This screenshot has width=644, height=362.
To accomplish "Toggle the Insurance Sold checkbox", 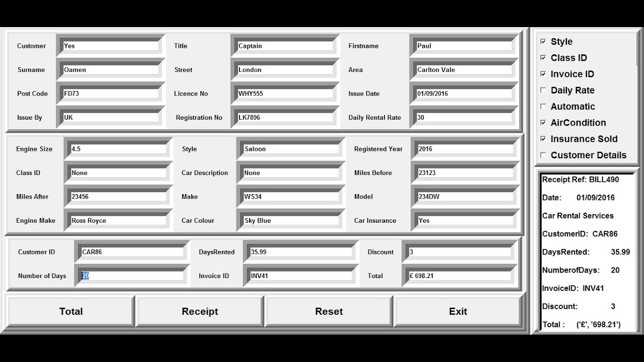I will coord(543,139).
